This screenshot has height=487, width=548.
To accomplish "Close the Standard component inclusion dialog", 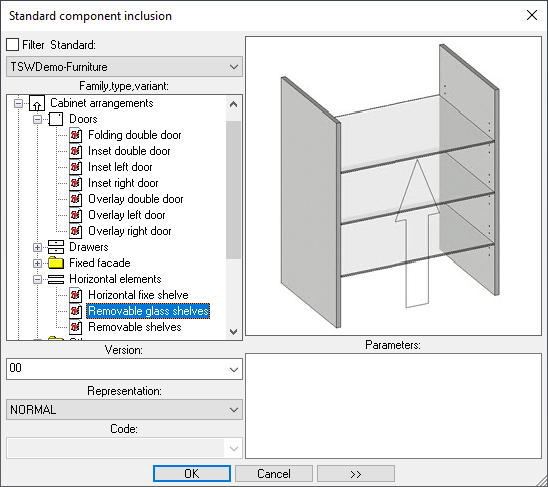I will coord(532,15).
